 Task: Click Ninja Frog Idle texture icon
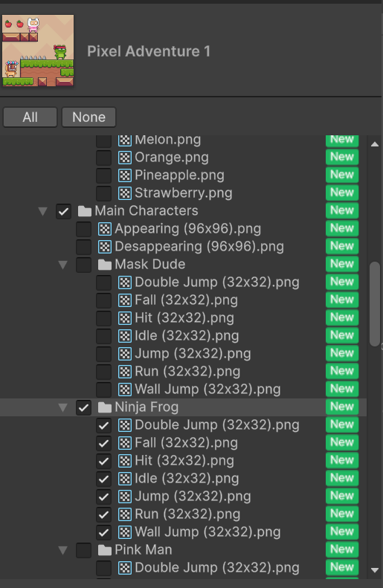[x=125, y=479]
